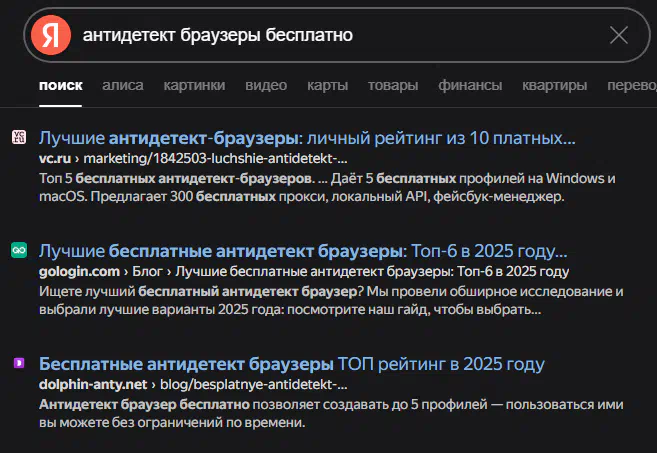Click the marketing/1842503-luchshie-antidetekt path
657x453 pixels.
point(215,159)
